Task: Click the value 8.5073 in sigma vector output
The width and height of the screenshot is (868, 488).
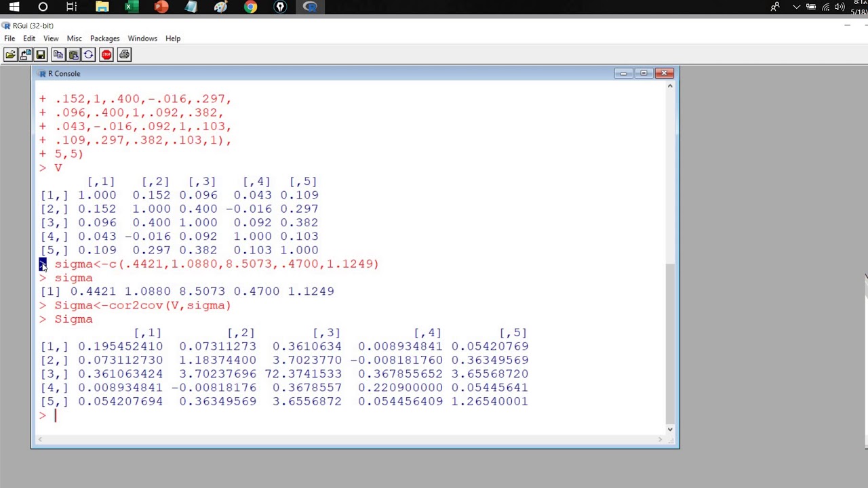Action: coord(202,291)
